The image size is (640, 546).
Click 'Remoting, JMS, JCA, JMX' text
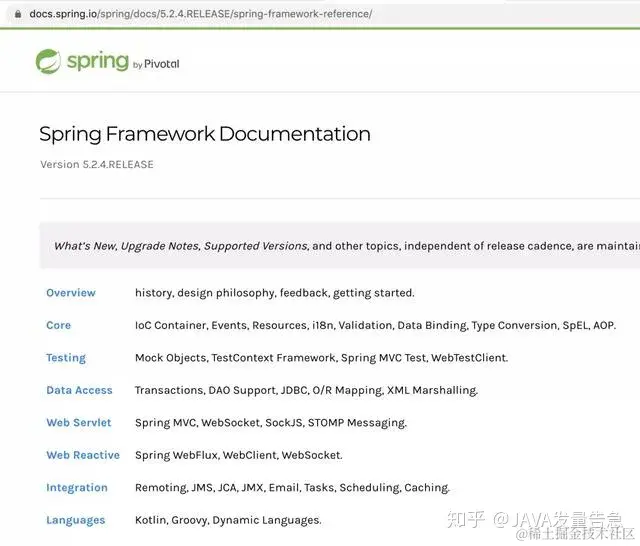[199, 488]
